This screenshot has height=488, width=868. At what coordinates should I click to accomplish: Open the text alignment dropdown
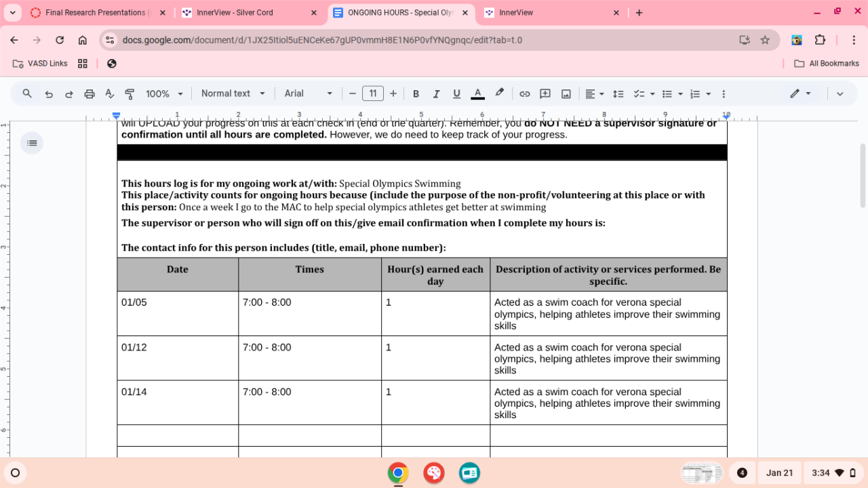[x=594, y=94]
